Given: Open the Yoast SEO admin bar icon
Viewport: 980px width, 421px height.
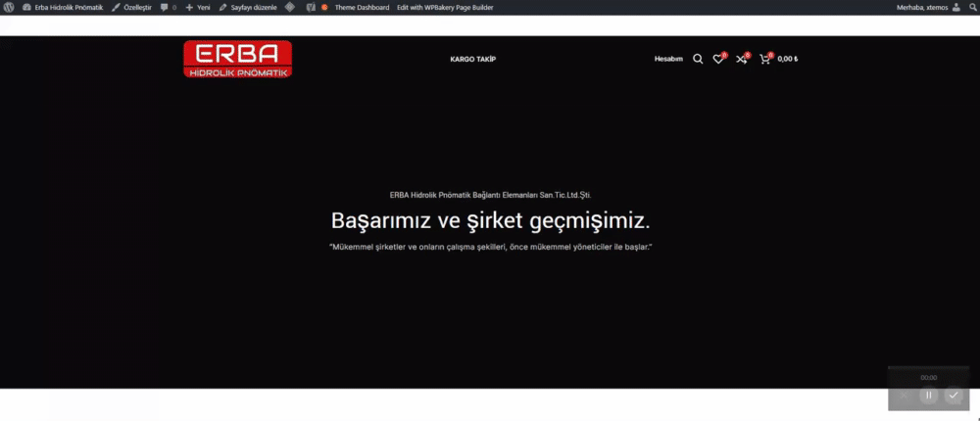Looking at the screenshot, I should tap(311, 8).
